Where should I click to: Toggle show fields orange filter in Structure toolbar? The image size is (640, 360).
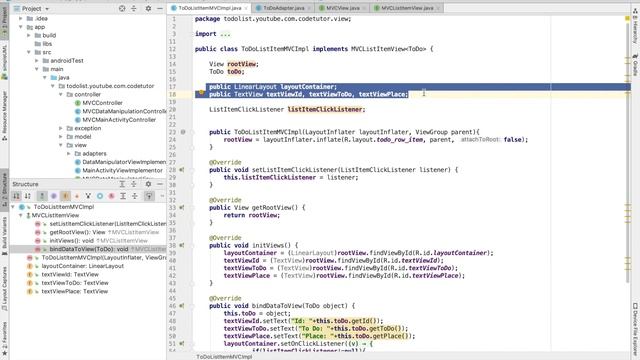(65, 196)
